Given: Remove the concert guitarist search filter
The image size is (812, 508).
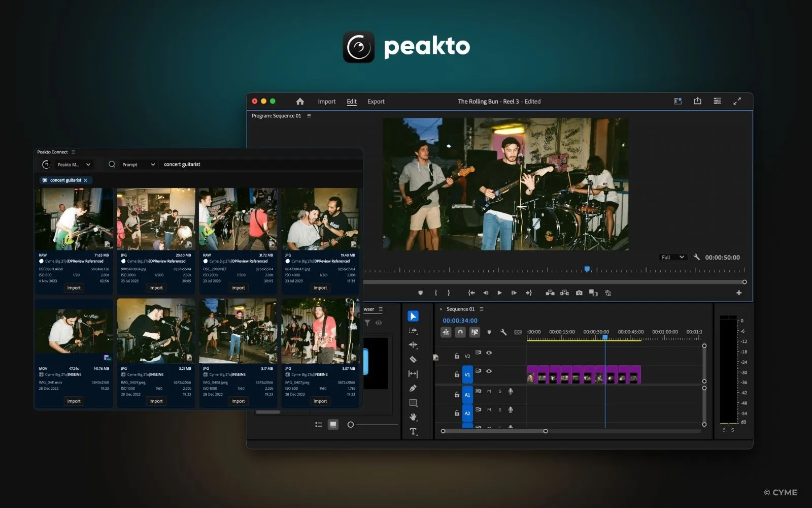Looking at the screenshot, I should click(86, 180).
